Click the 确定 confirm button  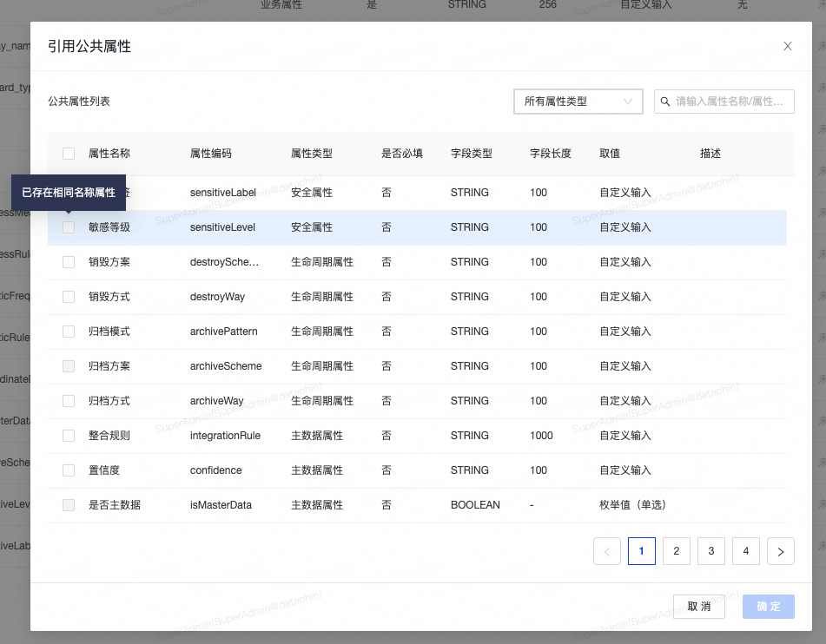[x=768, y=607]
